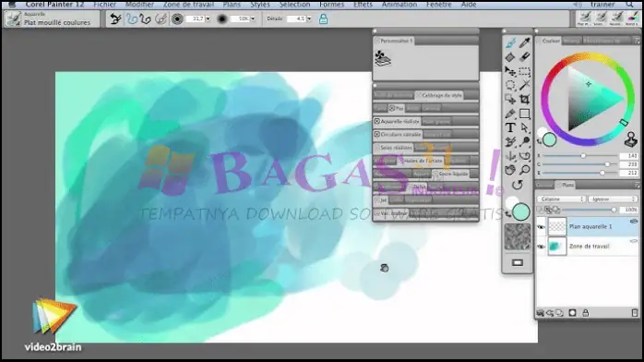Image resolution: width=644 pixels, height=362 pixels.
Task: Select the Layer Adjuster tool
Action: coord(510,71)
